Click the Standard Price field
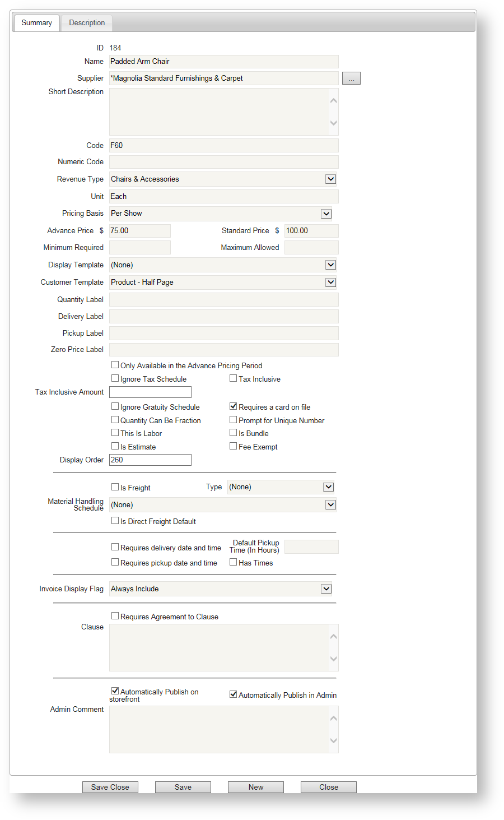Image resolution: width=504 pixels, height=820 pixels. pos(311,231)
